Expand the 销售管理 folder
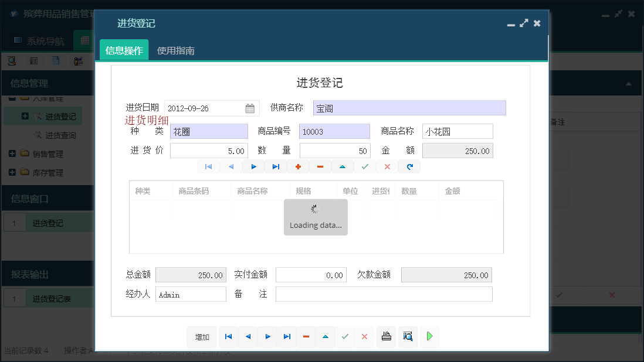644x362 pixels. pyautogui.click(x=13, y=155)
